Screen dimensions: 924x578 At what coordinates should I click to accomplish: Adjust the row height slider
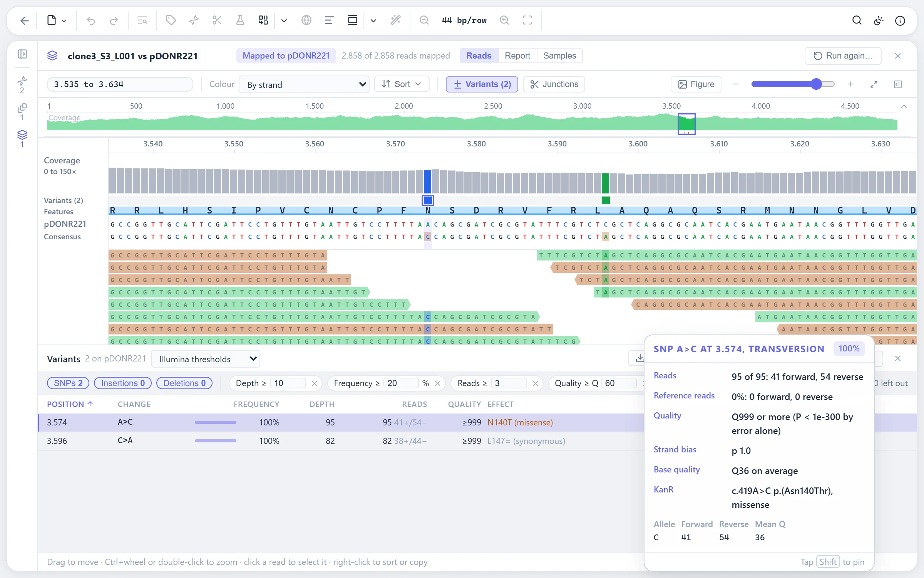[793, 84]
